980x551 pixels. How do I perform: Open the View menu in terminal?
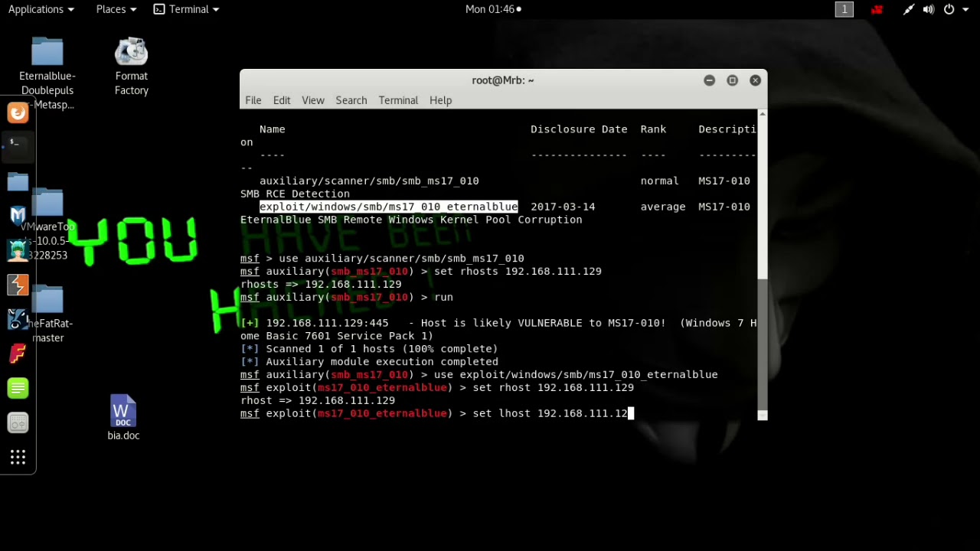pos(313,100)
